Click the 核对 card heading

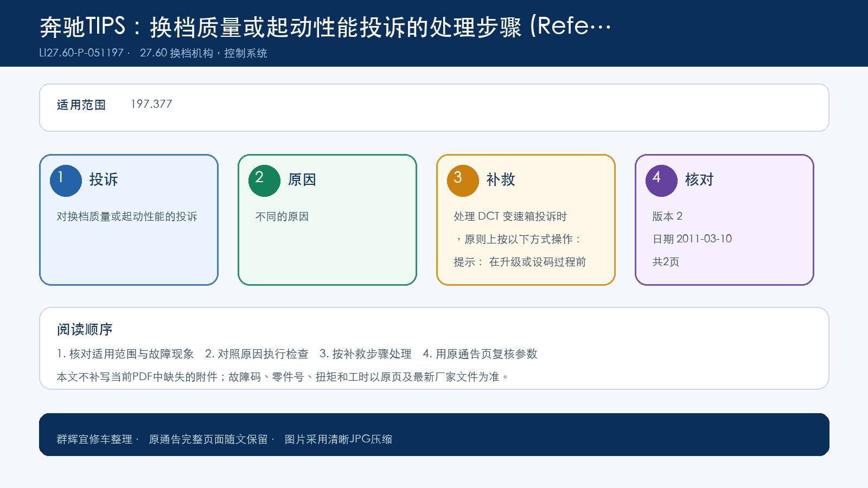tap(699, 179)
